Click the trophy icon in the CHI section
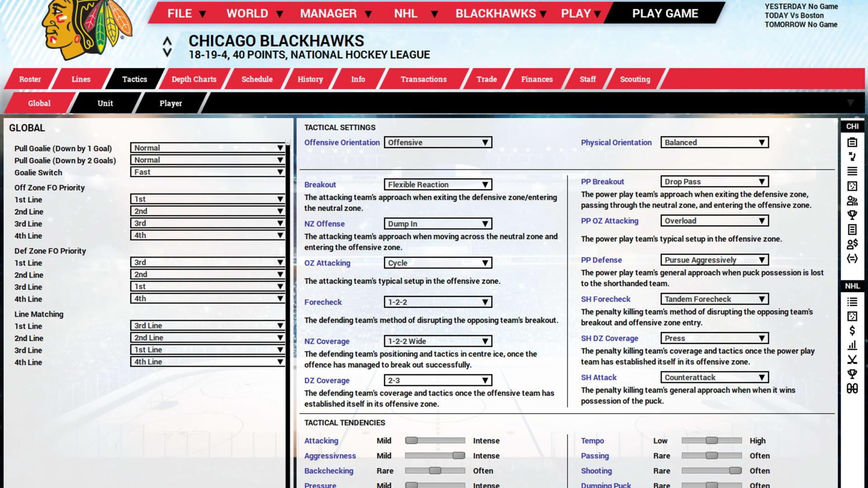This screenshot has height=488, width=868. pos(852,215)
